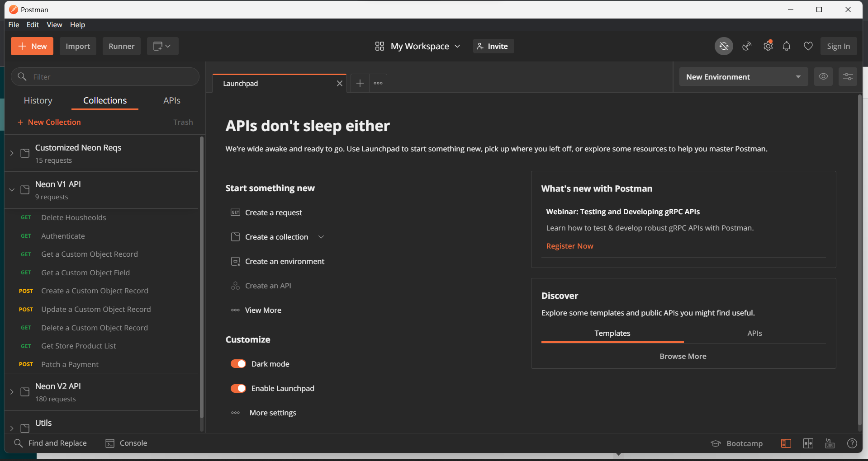Click the Import button
868x461 pixels.
click(78, 46)
